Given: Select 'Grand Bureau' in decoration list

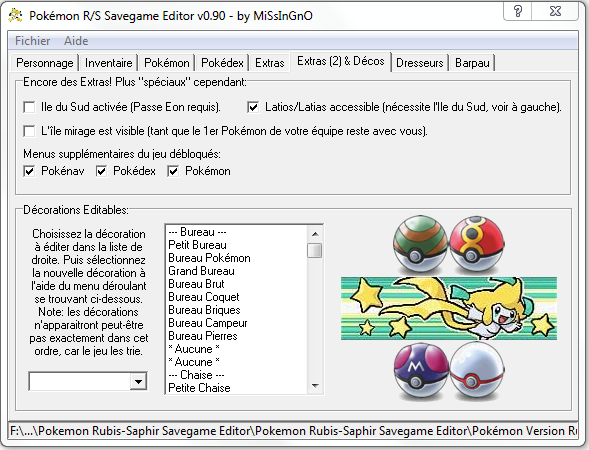Looking at the screenshot, I should coord(236,271).
